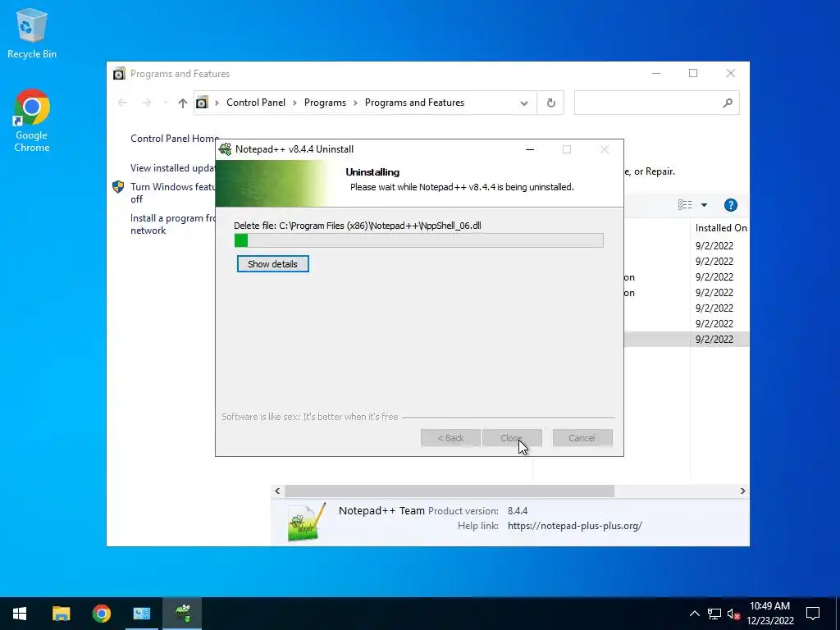The width and height of the screenshot is (840, 630).
Task: Open the muted volume tray icon
Action: [733, 614]
